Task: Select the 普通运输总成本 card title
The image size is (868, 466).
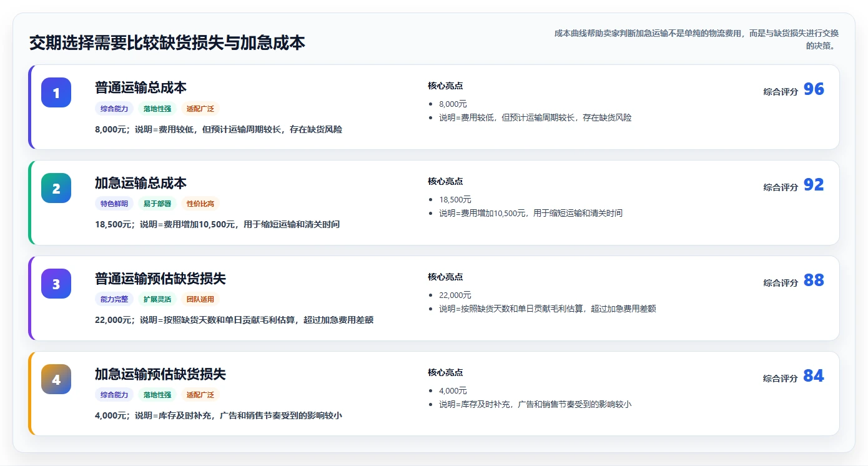Action: click(141, 87)
